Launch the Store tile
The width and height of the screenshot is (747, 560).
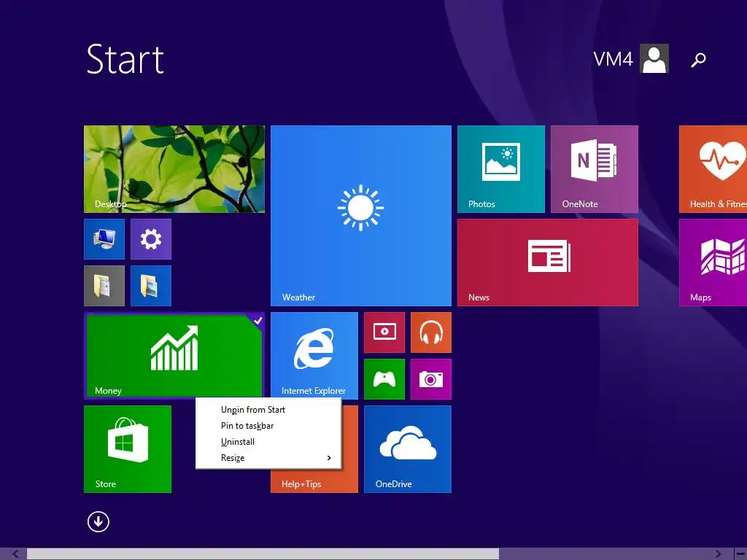(x=128, y=449)
